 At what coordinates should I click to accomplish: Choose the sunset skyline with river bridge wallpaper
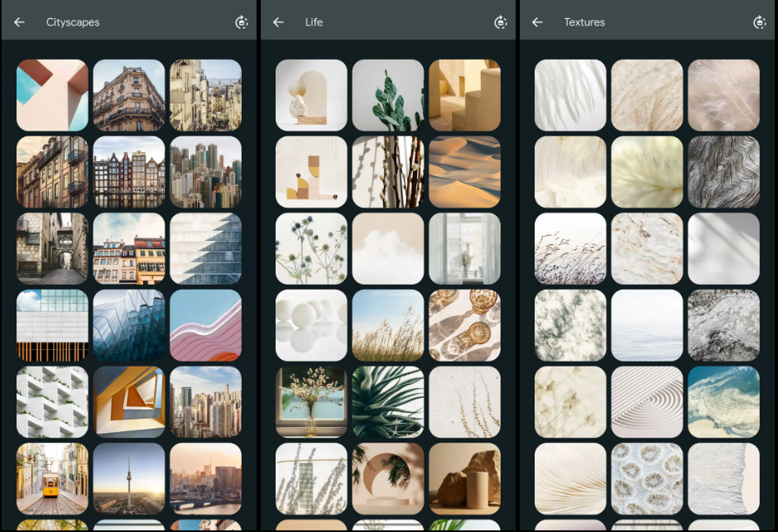pyautogui.click(x=206, y=478)
